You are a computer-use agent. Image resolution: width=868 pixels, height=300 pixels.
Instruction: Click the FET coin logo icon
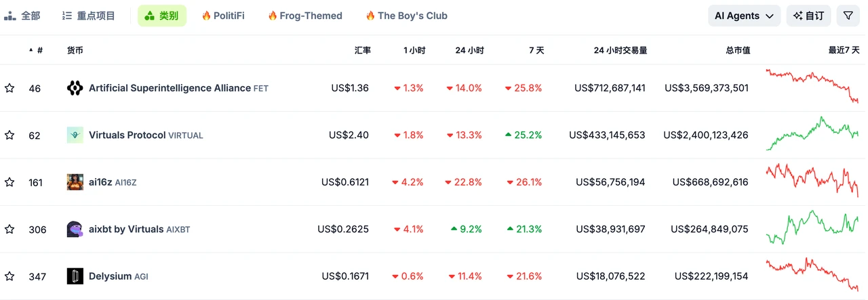click(x=75, y=88)
